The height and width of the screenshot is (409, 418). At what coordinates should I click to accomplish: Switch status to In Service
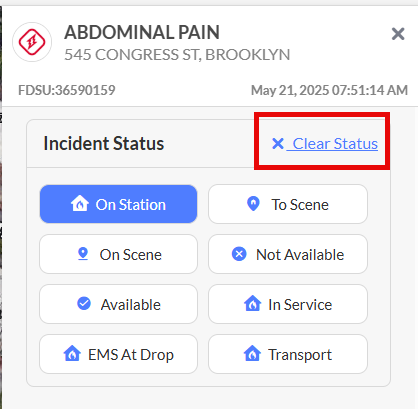point(288,304)
